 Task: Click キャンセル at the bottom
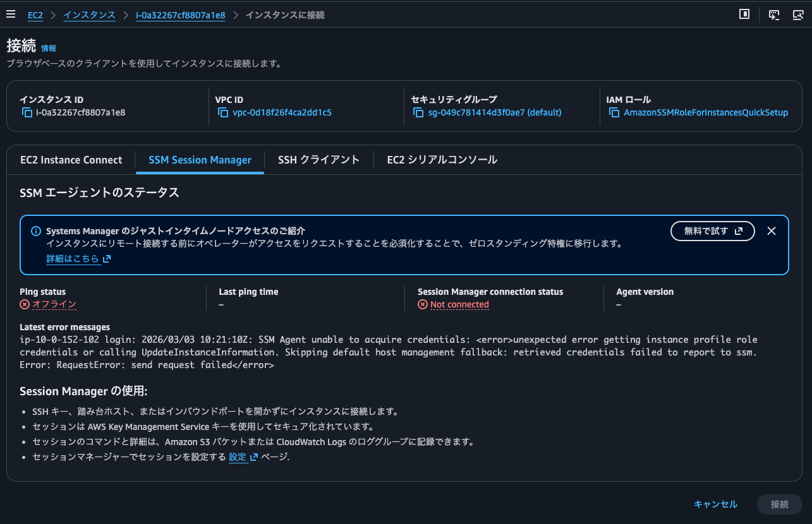pos(715,504)
